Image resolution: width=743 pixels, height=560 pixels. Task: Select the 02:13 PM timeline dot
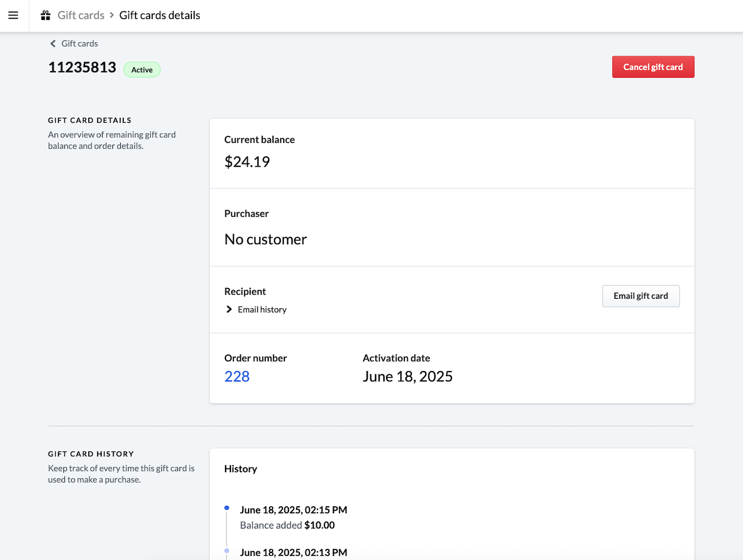point(227,551)
